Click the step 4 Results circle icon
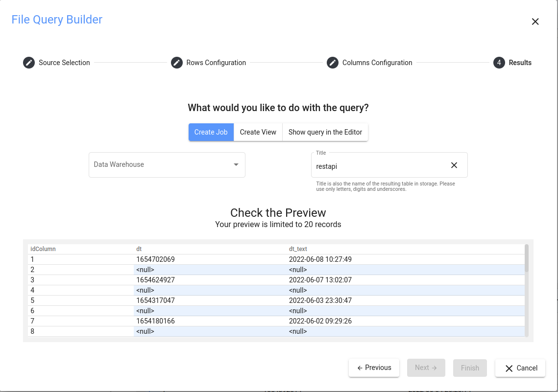558x392 pixels. pos(499,63)
